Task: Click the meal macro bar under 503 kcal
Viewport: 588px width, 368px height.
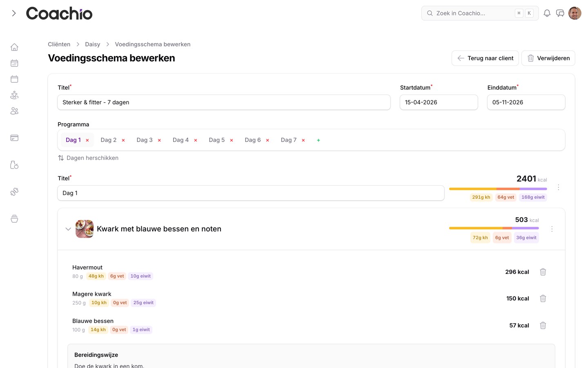Action: [494, 228]
